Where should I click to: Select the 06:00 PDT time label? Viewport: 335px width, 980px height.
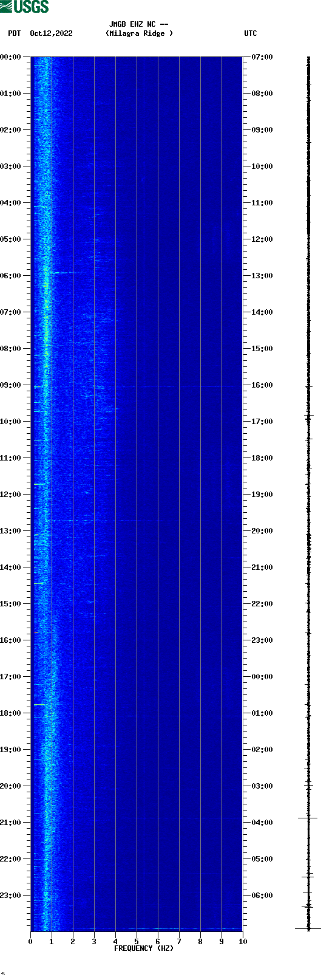[x=10, y=276]
